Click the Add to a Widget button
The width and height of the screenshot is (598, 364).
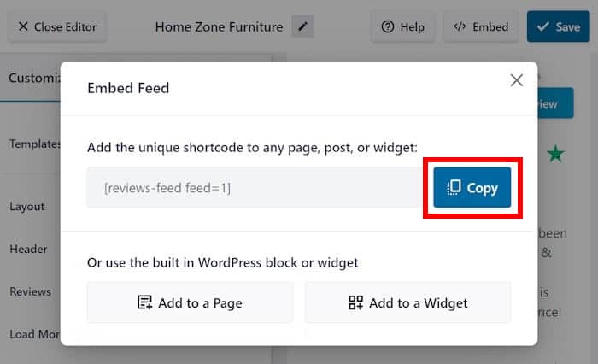tap(407, 302)
